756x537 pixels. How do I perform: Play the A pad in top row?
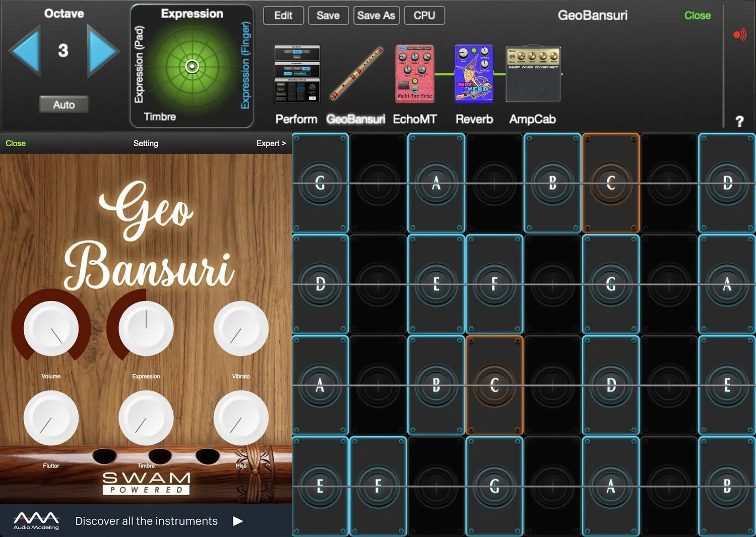point(436,183)
